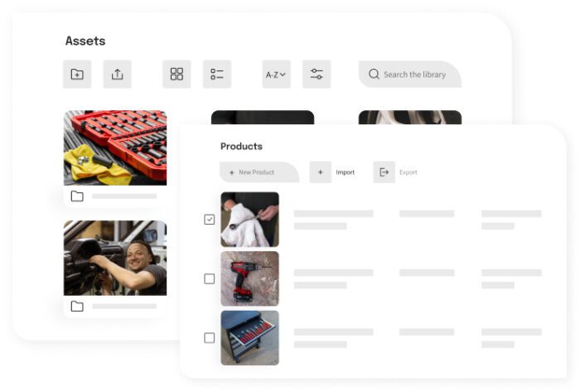Viewport: 580px width, 392px height.
Task: Click the upload asset icon
Action: 118,75
